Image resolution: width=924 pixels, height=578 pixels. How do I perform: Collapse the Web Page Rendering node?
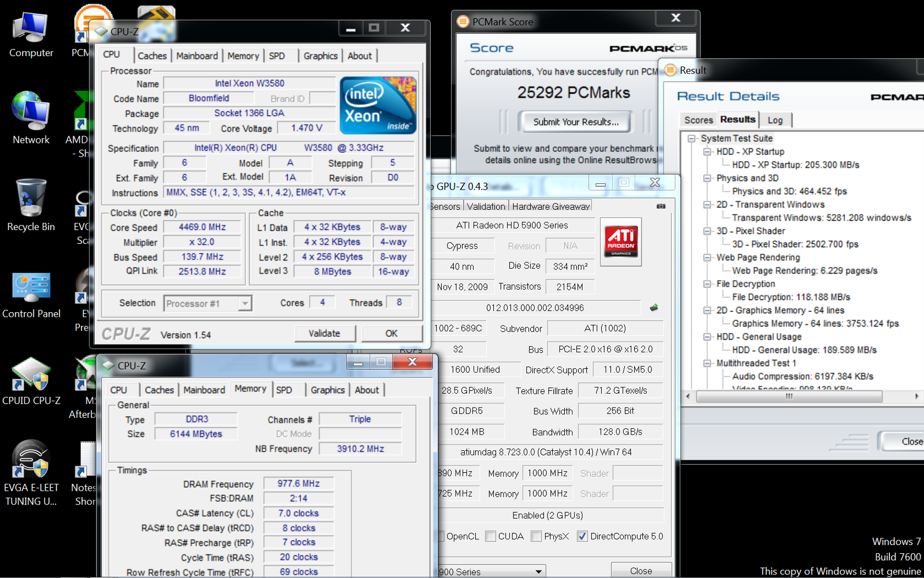pyautogui.click(x=707, y=258)
